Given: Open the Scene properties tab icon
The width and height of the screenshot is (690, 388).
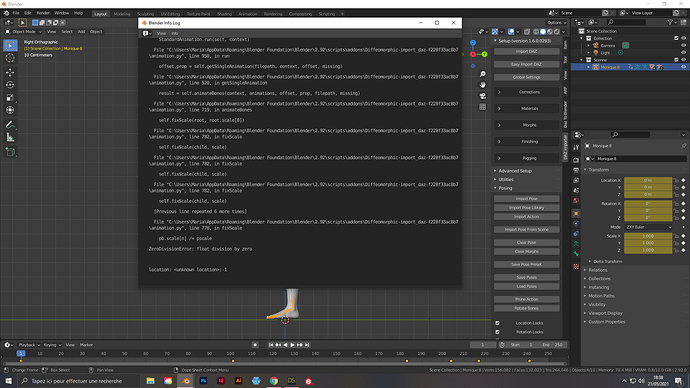Looking at the screenshot, I should tap(576, 190).
